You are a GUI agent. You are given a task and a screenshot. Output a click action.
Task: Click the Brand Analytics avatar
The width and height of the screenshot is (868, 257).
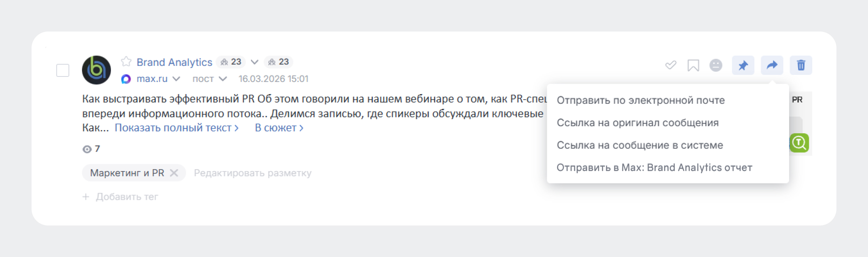(x=96, y=70)
